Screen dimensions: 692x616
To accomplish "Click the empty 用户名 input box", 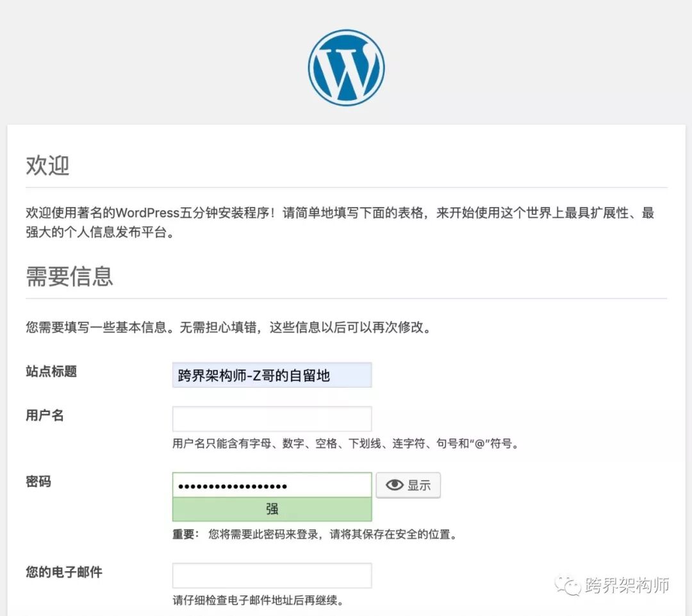I will pos(272,418).
